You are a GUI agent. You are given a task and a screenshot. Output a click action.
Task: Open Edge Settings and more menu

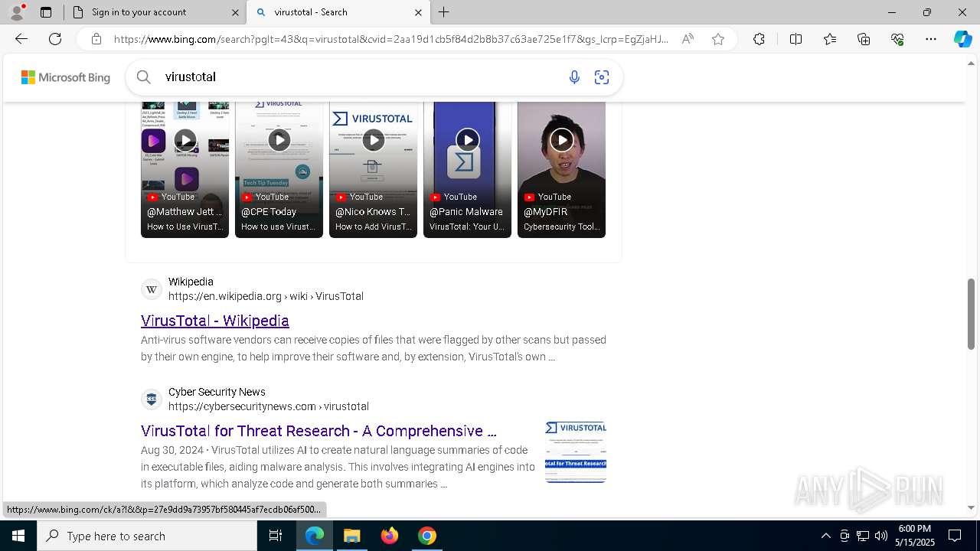[931, 39]
